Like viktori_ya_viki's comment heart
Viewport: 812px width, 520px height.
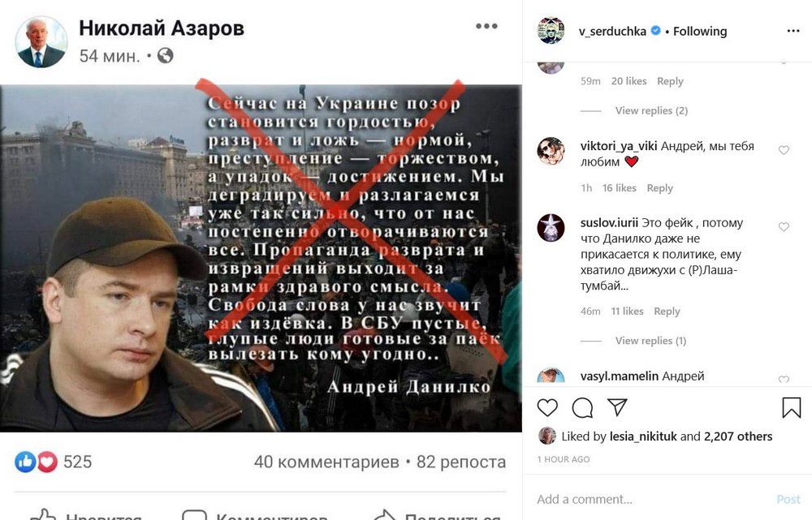coord(784,150)
